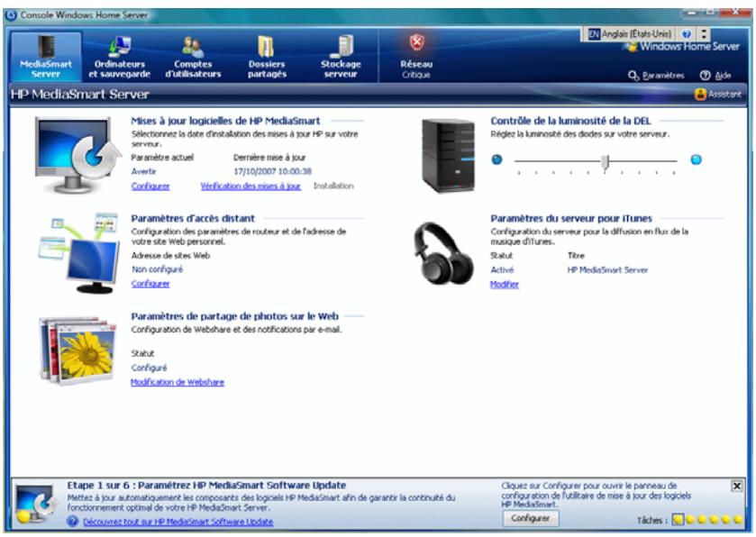Open Comptes d'utilisateurs tab
Viewport: 756px width, 537px height.
tap(193, 57)
